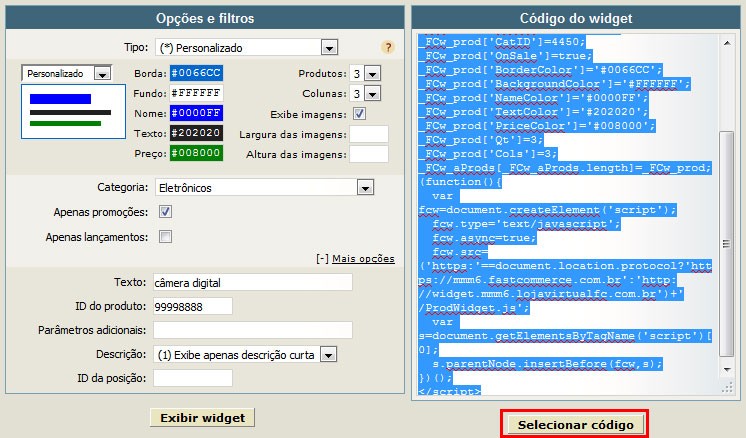
Task: Open the Produtos quantity dropdown
Action: point(365,74)
